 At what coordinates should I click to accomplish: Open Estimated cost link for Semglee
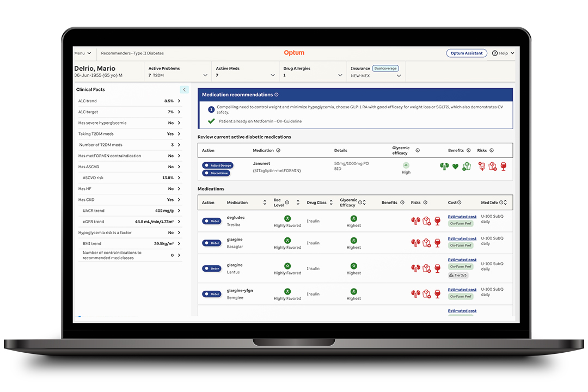click(462, 290)
